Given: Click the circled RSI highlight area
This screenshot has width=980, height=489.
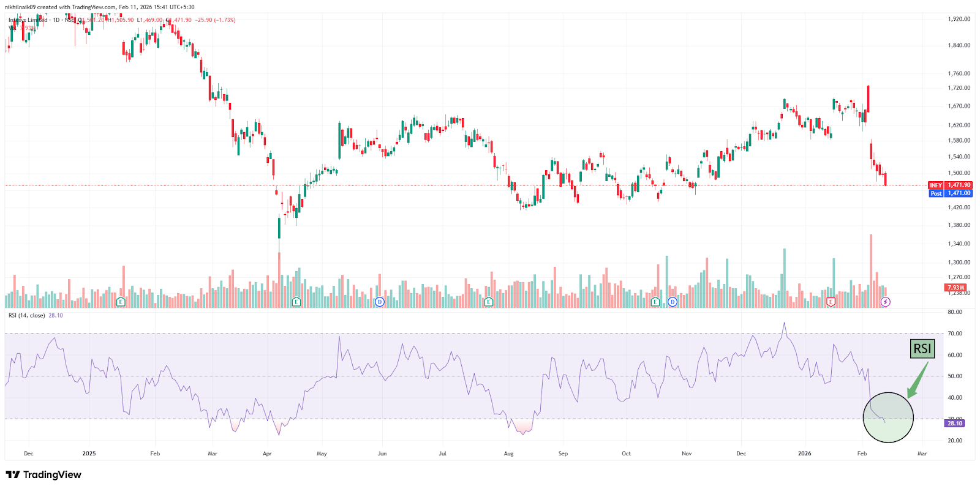Looking at the screenshot, I should [888, 417].
